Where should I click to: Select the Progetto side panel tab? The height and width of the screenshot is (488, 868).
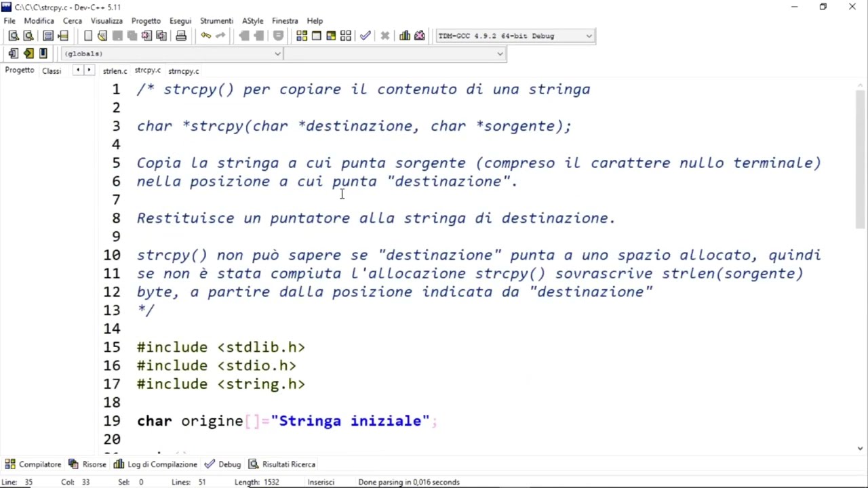tap(20, 70)
